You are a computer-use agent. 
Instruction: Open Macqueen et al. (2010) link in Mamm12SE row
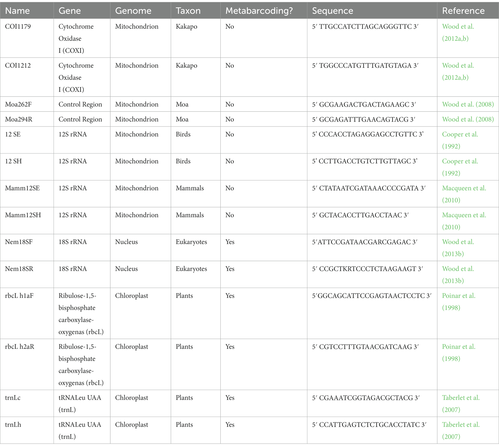tap(464, 194)
